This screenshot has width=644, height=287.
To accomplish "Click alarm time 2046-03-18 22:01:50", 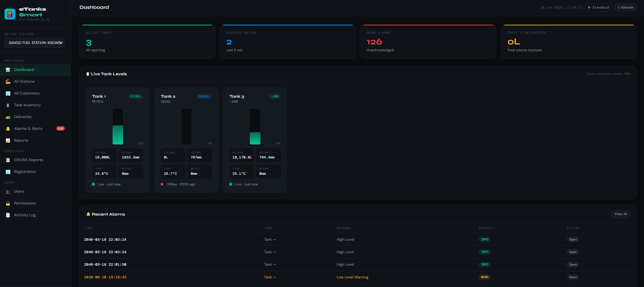I will (105, 264).
